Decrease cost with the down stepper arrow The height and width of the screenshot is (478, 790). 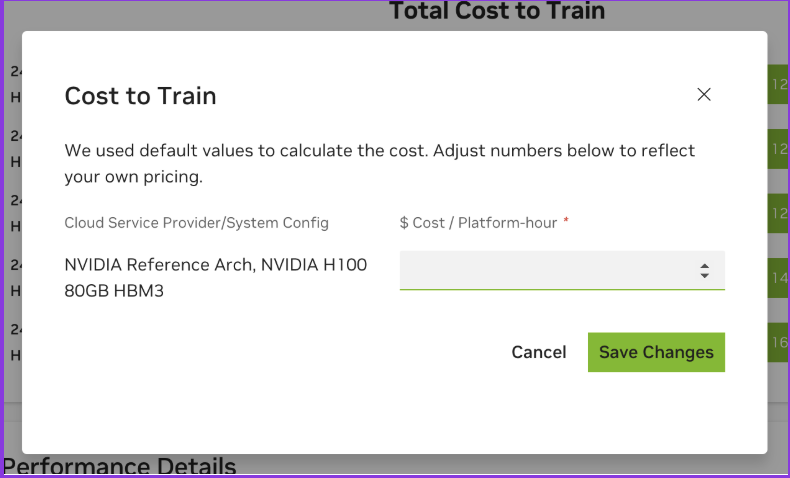705,276
